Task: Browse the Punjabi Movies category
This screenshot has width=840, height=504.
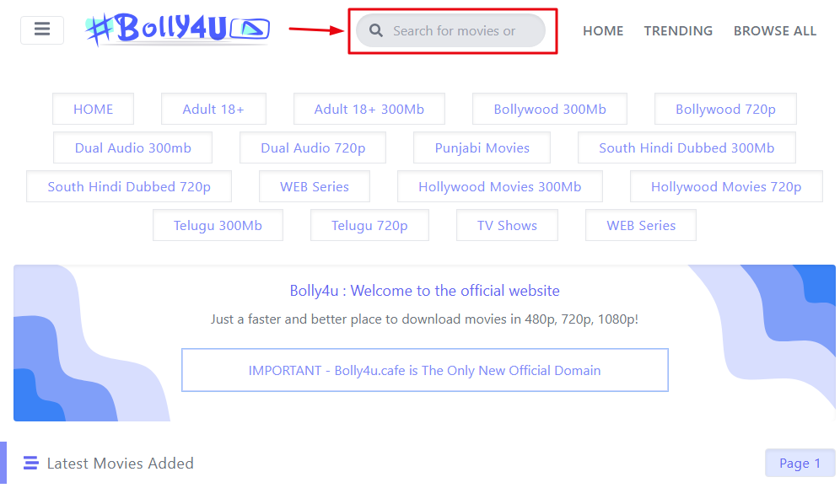Action: [482, 147]
